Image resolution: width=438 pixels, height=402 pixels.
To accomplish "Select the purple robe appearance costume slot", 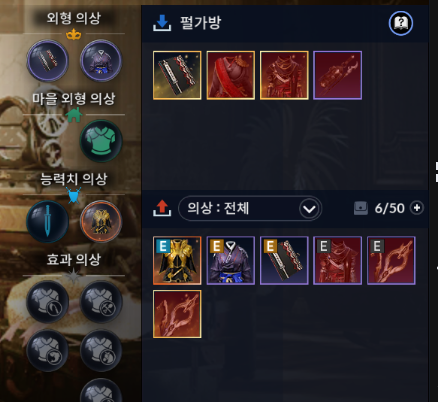I will click(x=101, y=60).
